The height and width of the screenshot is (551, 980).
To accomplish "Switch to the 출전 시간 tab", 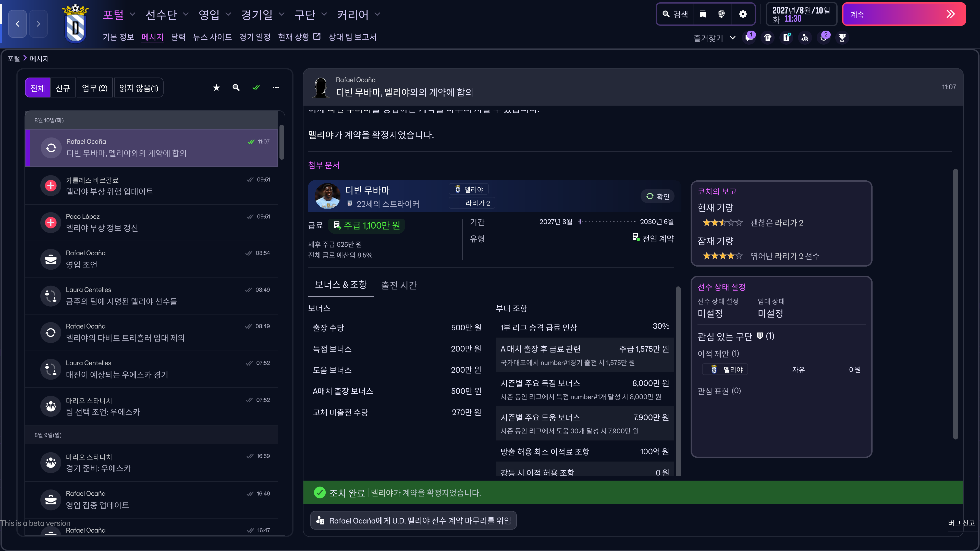I will (x=399, y=285).
